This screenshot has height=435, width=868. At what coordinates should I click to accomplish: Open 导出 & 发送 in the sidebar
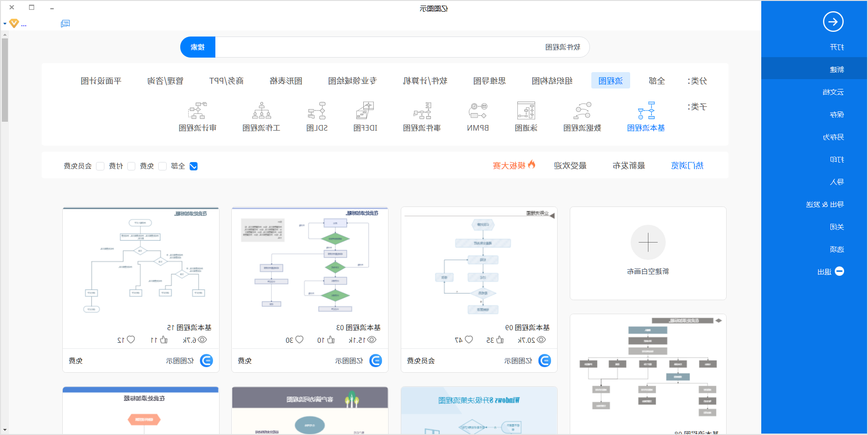tap(814, 205)
